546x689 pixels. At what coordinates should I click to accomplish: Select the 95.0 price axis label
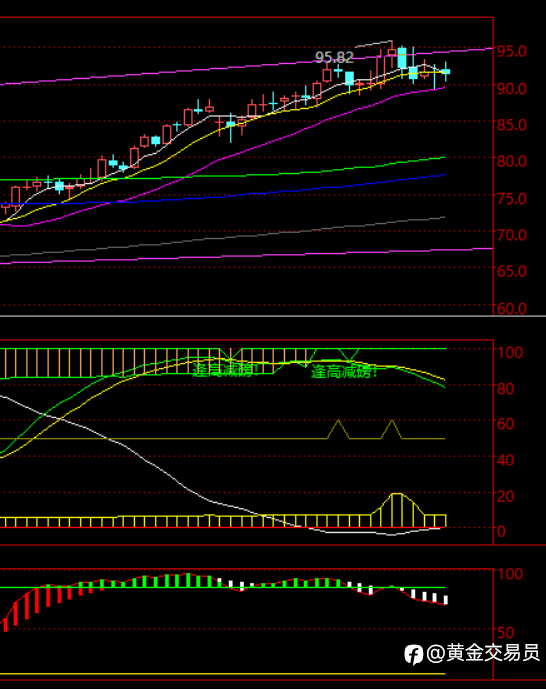tap(512, 51)
